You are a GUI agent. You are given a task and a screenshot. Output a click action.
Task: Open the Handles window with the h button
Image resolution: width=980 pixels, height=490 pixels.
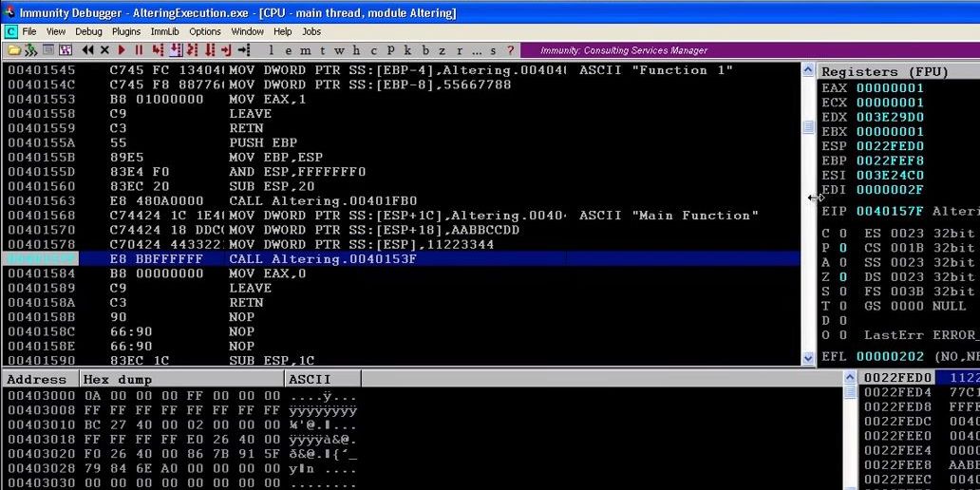(356, 50)
